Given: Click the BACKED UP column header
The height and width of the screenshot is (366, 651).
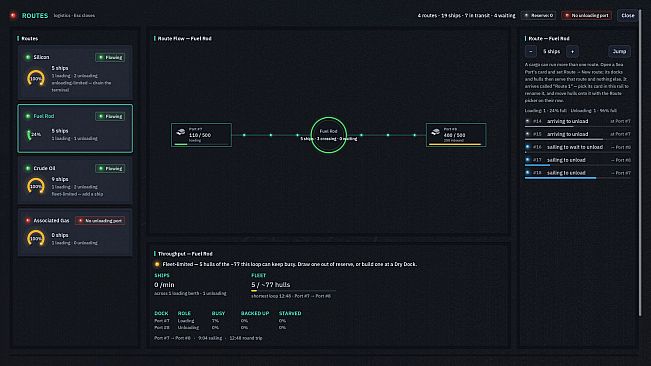Looking at the screenshot, I should click(255, 313).
